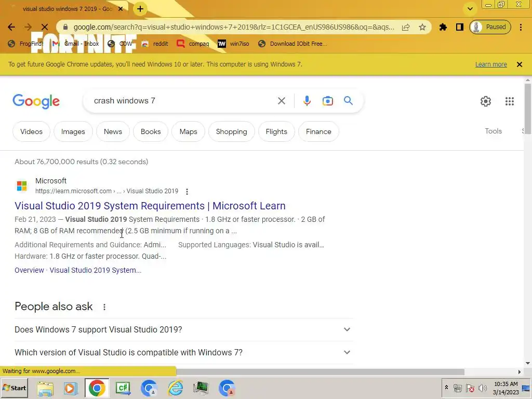532x399 pixels.
Task: Open the Action Center flag icon
Action: click(x=470, y=388)
